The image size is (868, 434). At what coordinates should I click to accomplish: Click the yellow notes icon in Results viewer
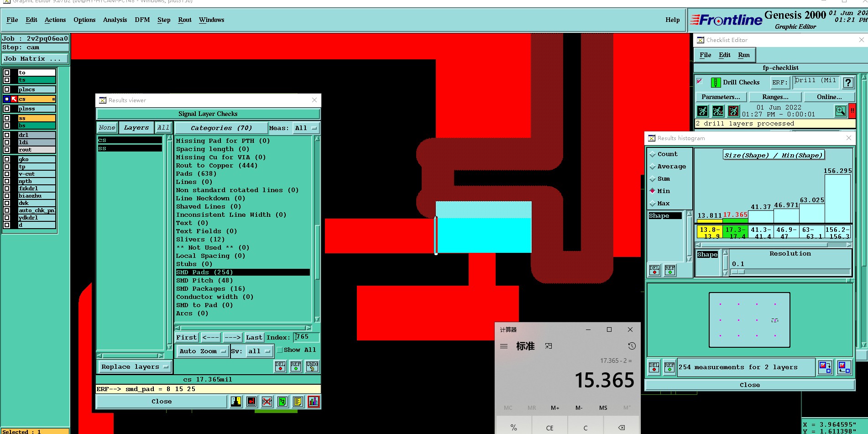[x=298, y=402]
